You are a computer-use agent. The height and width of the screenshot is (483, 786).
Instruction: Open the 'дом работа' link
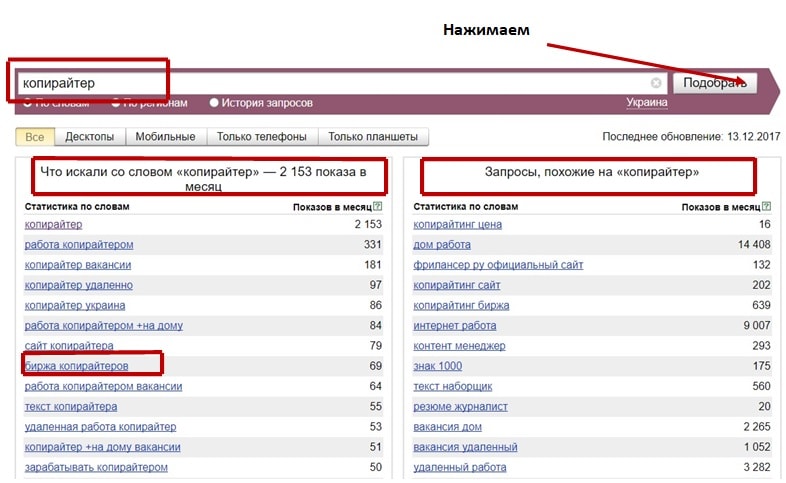click(x=442, y=245)
